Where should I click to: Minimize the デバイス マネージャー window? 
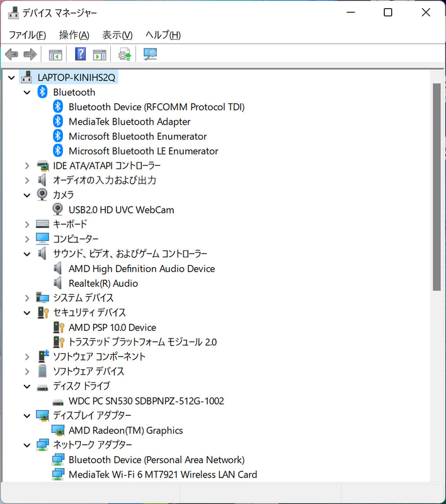point(351,13)
